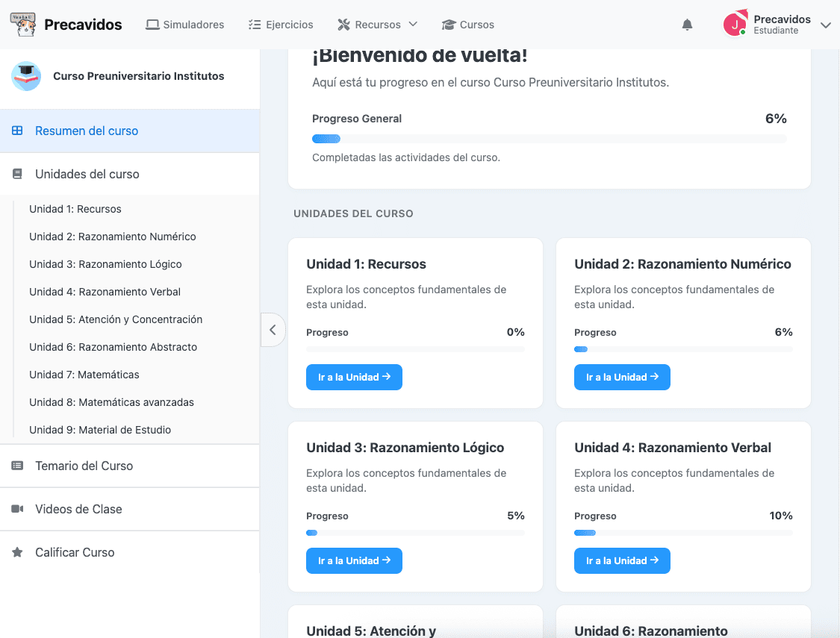Click the Calificar Curso star icon
This screenshot has width=840, height=638.
tap(16, 551)
